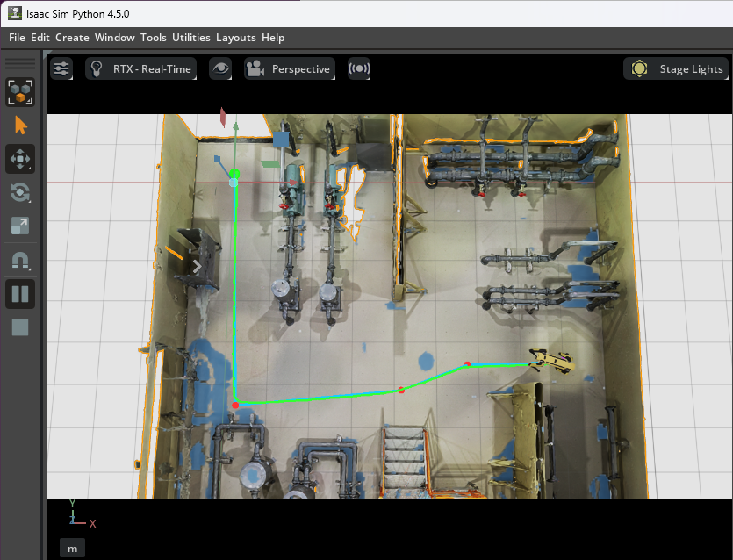
Task: Open viewport settings sliders icon
Action: (x=61, y=68)
